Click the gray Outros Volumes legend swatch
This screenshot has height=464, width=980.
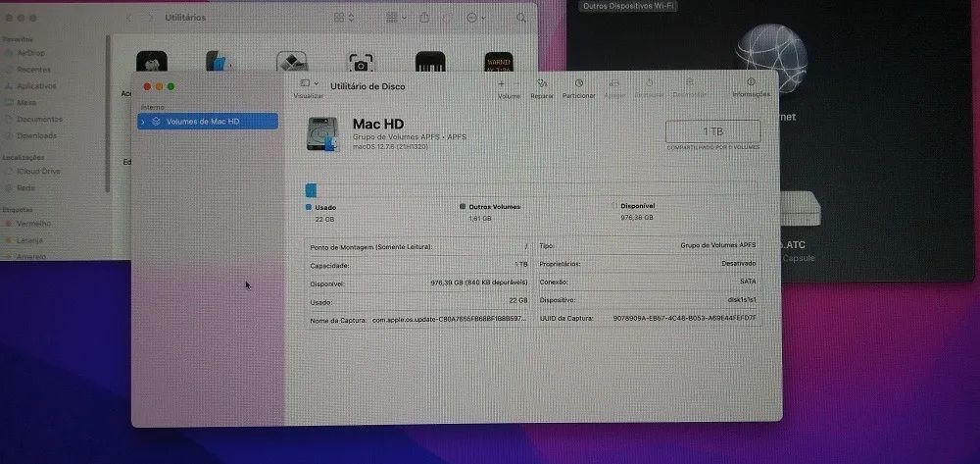point(463,206)
